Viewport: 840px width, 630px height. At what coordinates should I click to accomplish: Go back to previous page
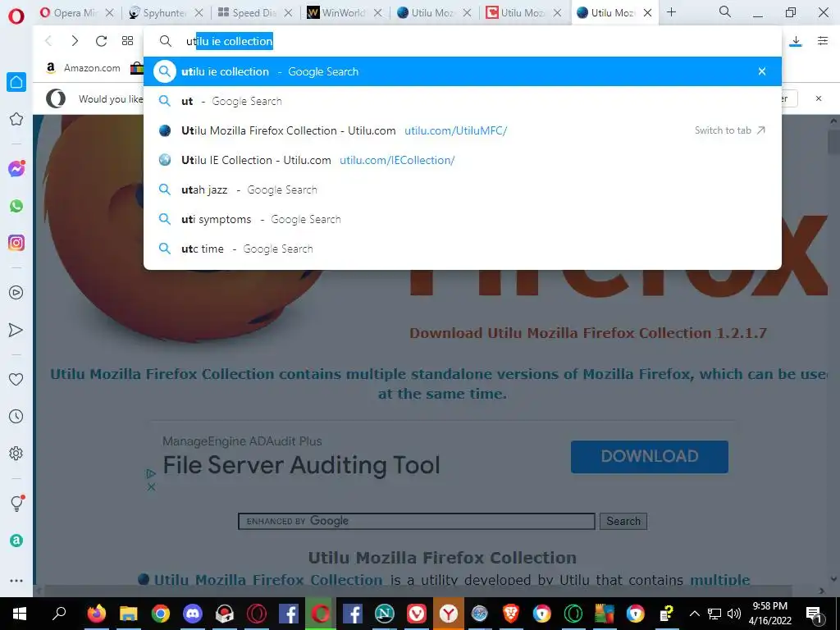[48, 41]
